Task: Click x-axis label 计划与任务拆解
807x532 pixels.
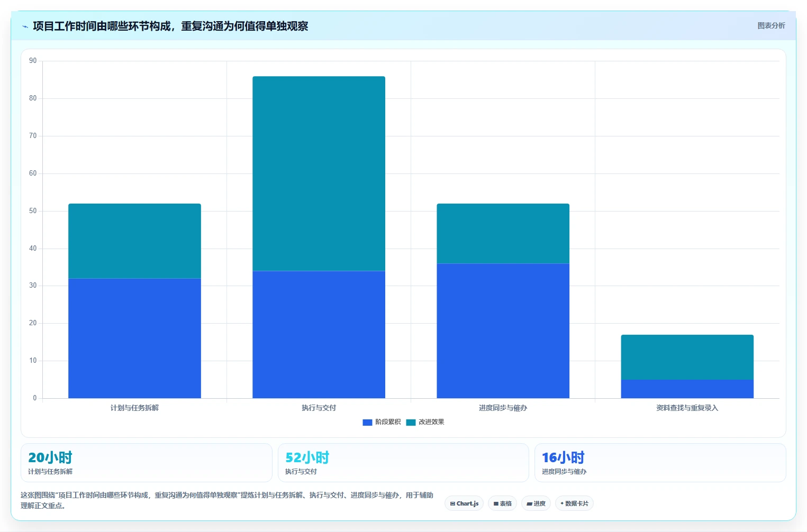Action: [134, 408]
